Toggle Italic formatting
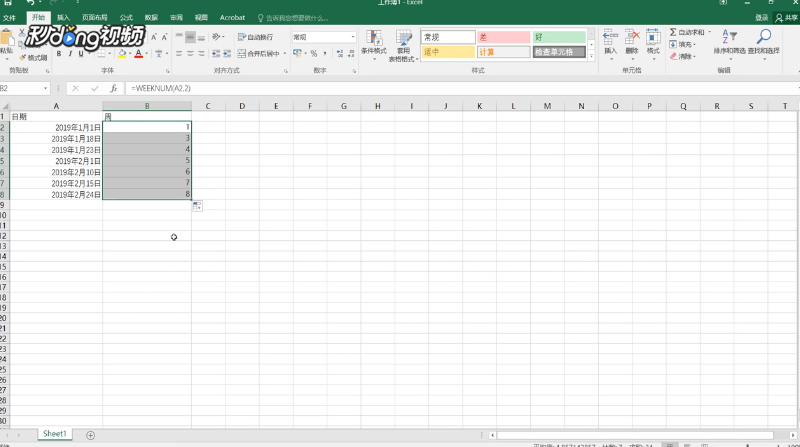 [70, 54]
